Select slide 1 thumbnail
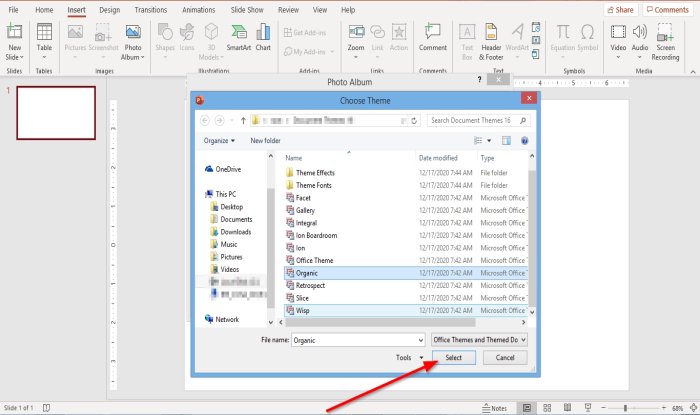This screenshot has width=700, height=415. click(56, 113)
